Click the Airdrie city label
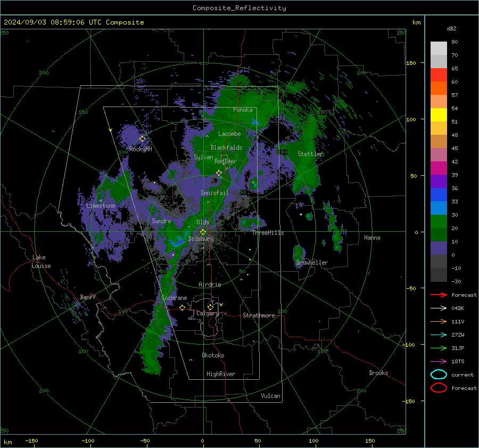 point(210,284)
